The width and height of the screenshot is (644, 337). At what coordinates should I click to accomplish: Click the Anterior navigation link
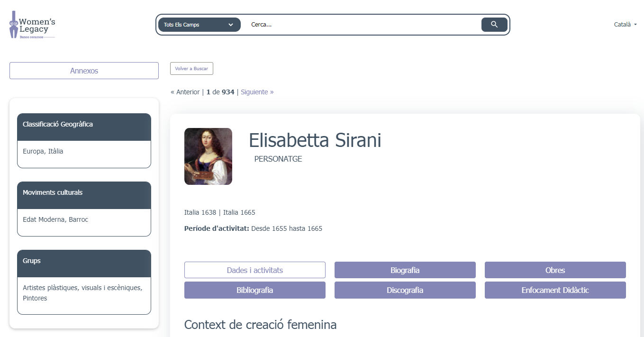185,92
